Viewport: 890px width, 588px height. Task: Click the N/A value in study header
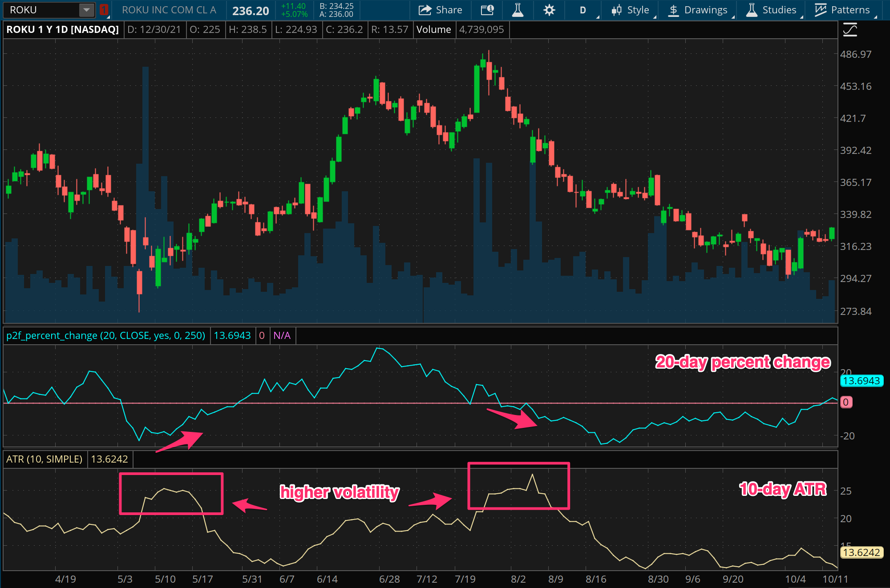(x=282, y=335)
